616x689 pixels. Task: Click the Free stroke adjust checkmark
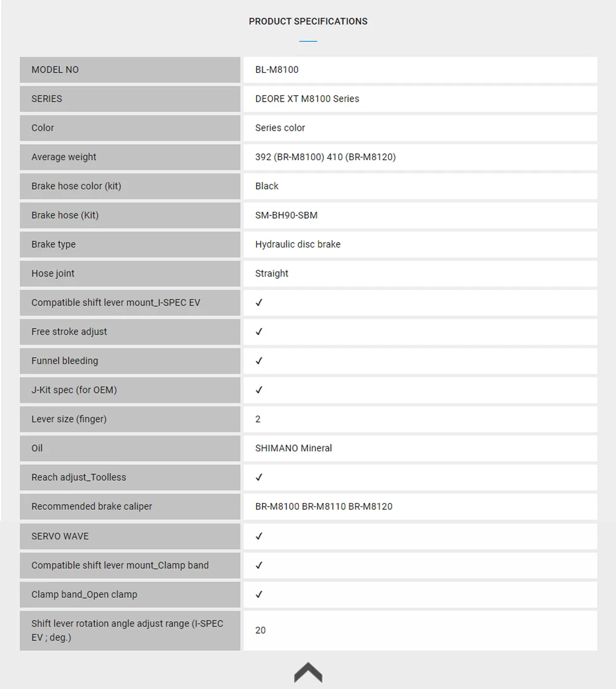tap(259, 332)
